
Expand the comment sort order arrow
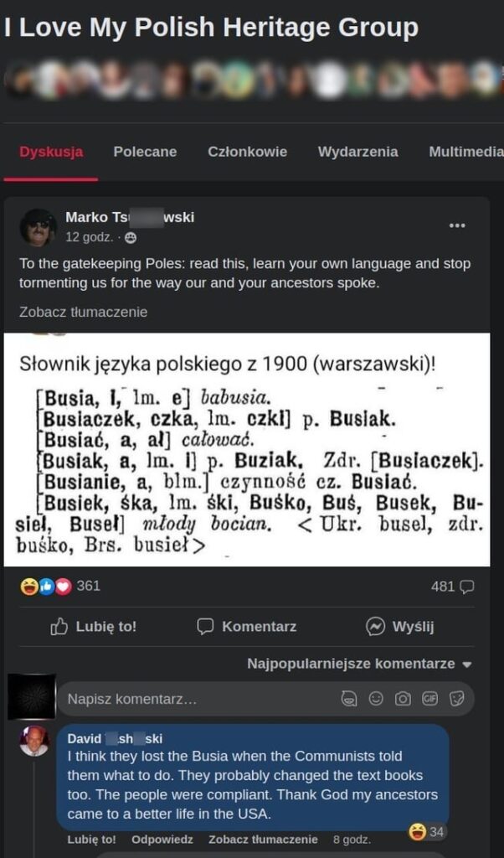tap(466, 663)
